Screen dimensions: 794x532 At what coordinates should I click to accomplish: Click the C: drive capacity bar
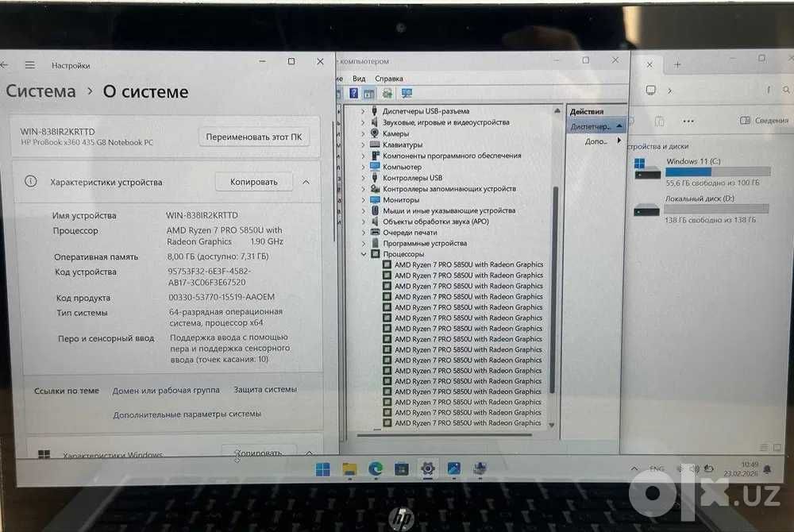(x=718, y=172)
